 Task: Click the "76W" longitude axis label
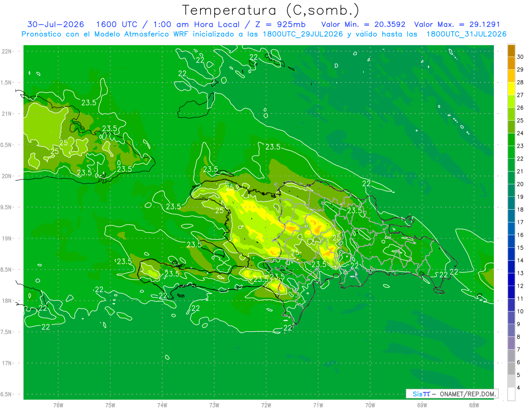[58, 405]
